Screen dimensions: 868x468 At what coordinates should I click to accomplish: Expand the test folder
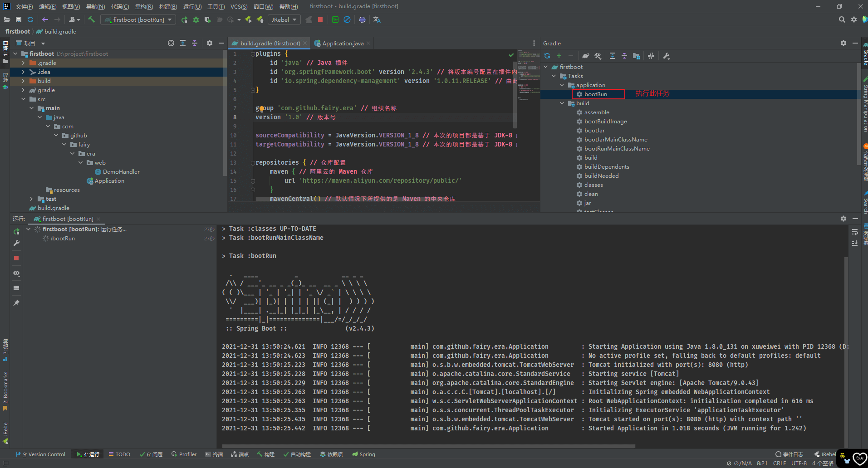[31, 199]
